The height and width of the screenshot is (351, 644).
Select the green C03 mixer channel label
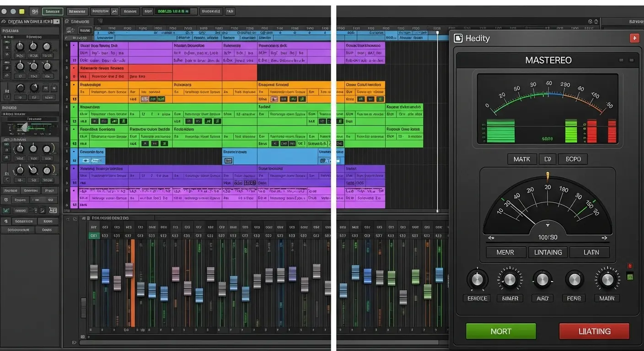click(x=94, y=236)
